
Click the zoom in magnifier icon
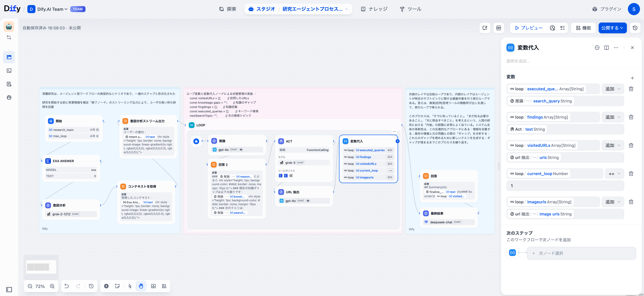click(x=52, y=286)
